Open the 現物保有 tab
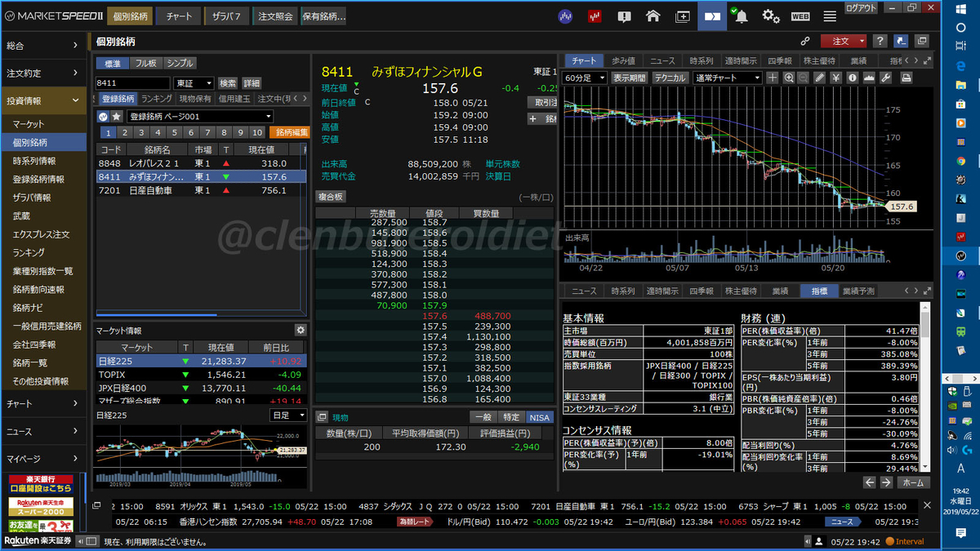Viewport: 980px width, 551px height. click(196, 99)
